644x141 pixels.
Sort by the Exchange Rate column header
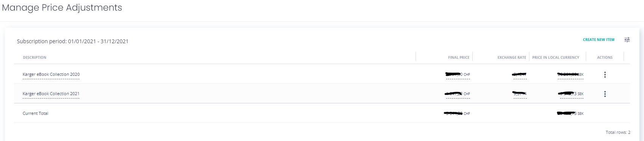(x=512, y=58)
